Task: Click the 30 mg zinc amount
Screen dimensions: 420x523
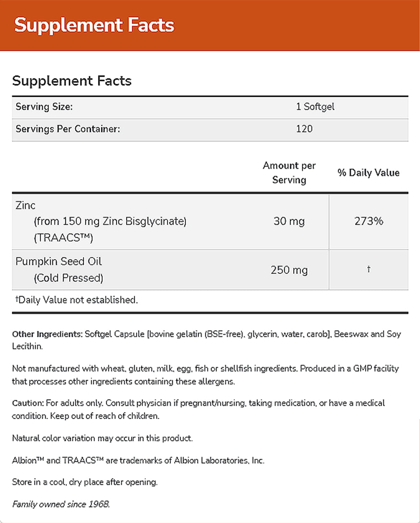Action: pyautogui.click(x=289, y=221)
